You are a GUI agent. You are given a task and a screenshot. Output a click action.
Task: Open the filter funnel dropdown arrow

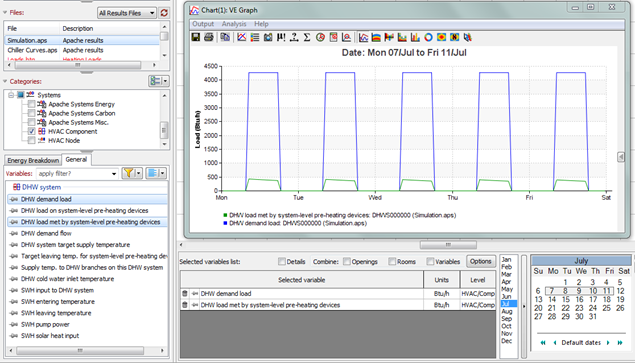pyautogui.click(x=139, y=173)
